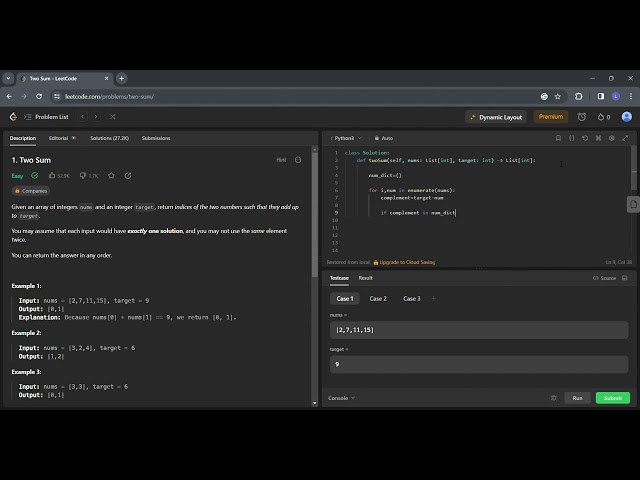The image size is (640, 480).
Task: Add a new test case plus
Action: (433, 299)
